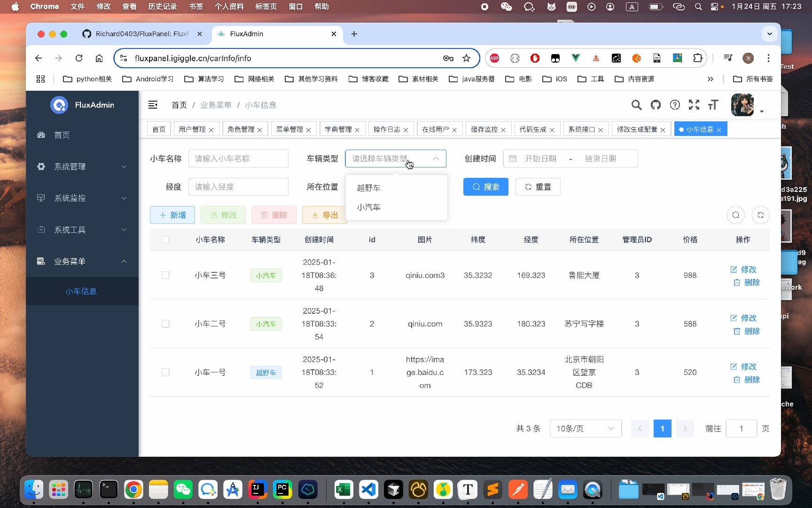Open Excel from the Dock
Image resolution: width=812 pixels, height=508 pixels.
pyautogui.click(x=344, y=490)
